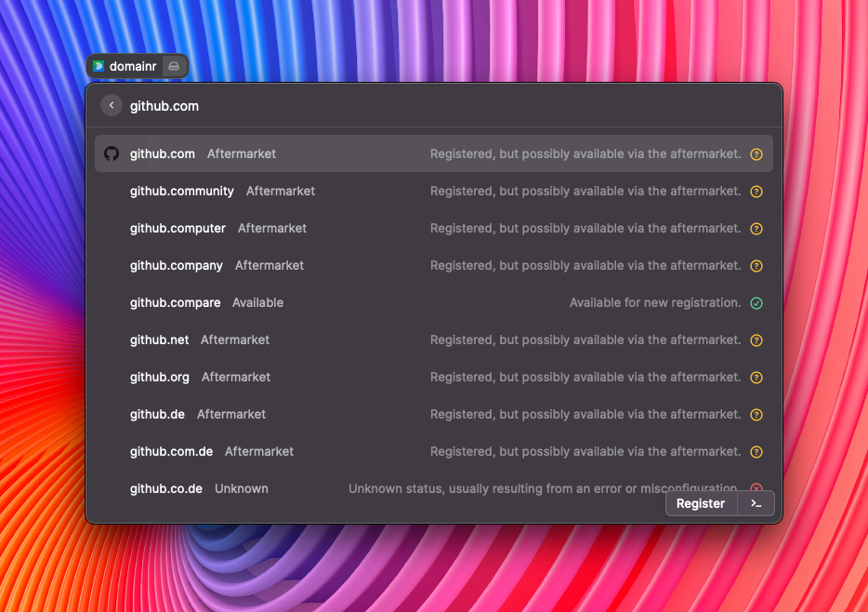
Task: Go back using the chevron arrow button
Action: click(x=112, y=105)
